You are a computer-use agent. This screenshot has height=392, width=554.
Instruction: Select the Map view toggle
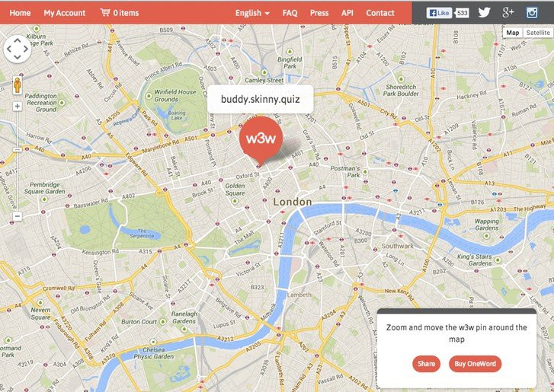tap(512, 33)
